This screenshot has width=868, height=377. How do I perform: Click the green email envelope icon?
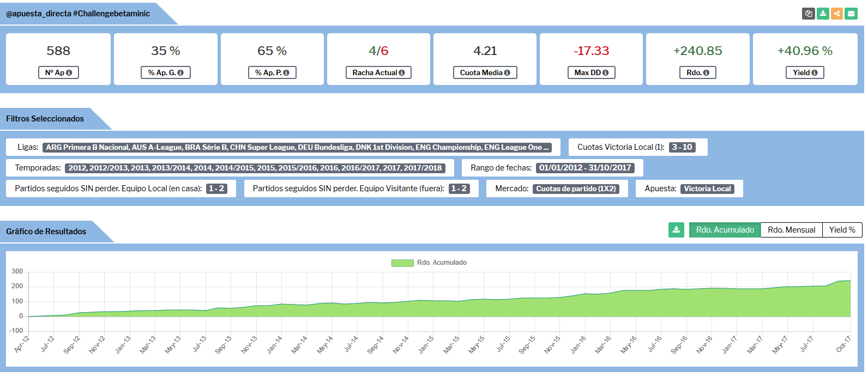[x=851, y=14]
